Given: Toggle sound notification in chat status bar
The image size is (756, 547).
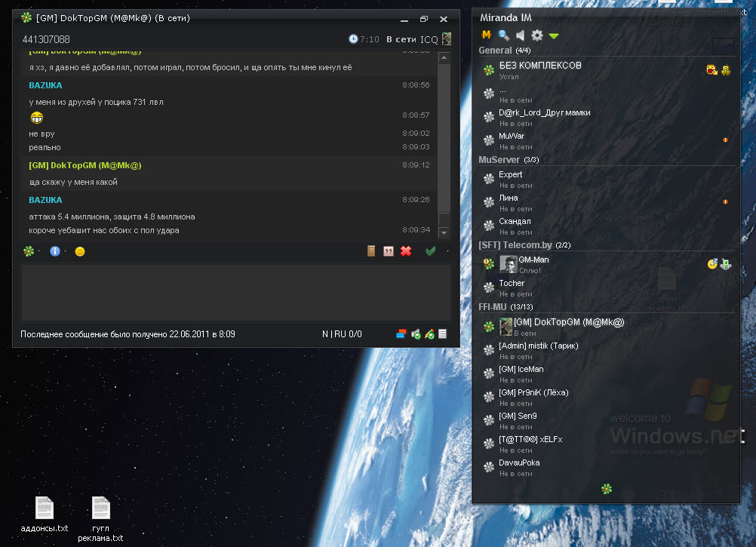Looking at the screenshot, I should pos(416,334).
